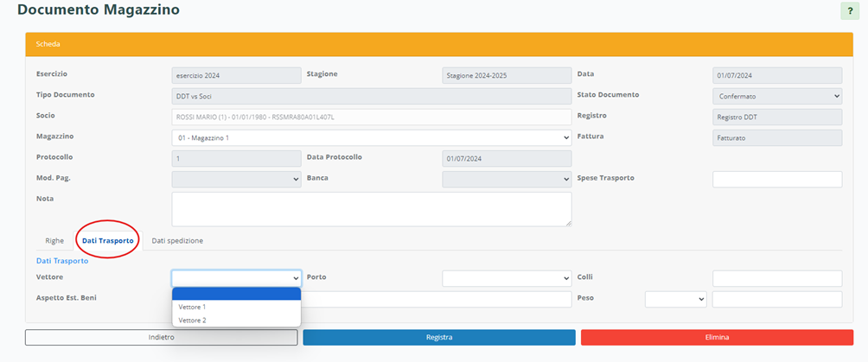Open the Mod. Pag. dropdown

(x=236, y=179)
